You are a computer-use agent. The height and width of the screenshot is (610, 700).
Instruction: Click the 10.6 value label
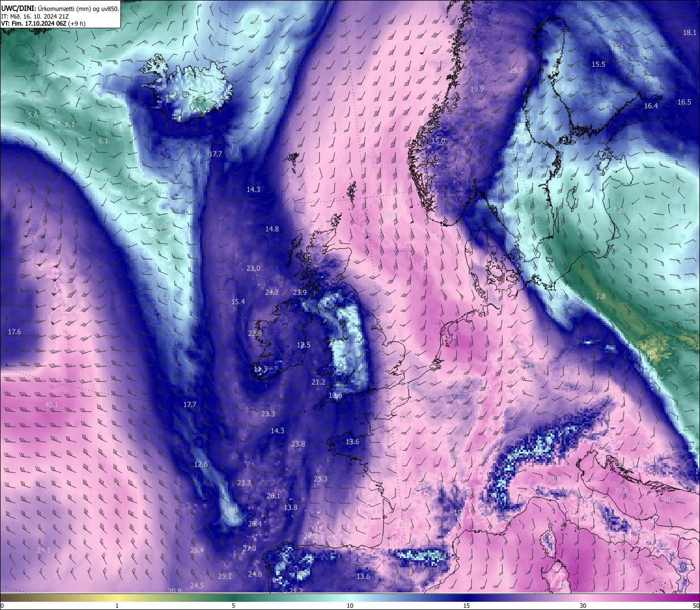(x=335, y=396)
